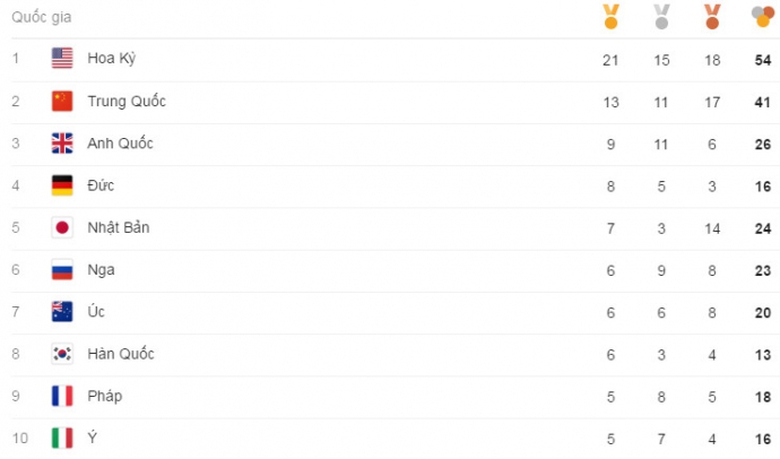The height and width of the screenshot is (459, 780).
Task: Click the Germany flag icon
Action: [62, 185]
